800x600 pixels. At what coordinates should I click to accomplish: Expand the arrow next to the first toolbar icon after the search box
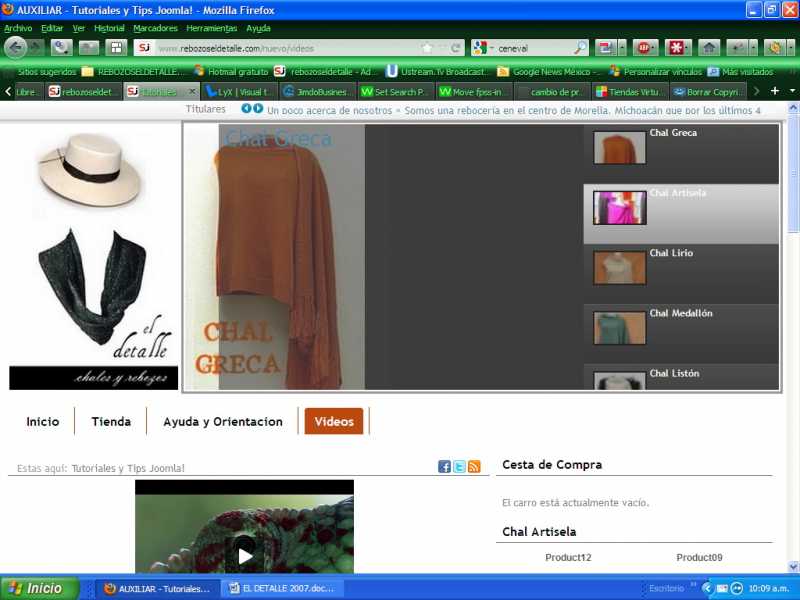622,48
